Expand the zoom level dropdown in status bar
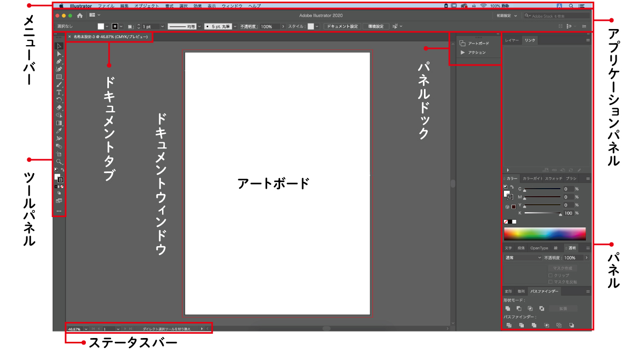This screenshot has height=352, width=644. pyautogui.click(x=86, y=328)
